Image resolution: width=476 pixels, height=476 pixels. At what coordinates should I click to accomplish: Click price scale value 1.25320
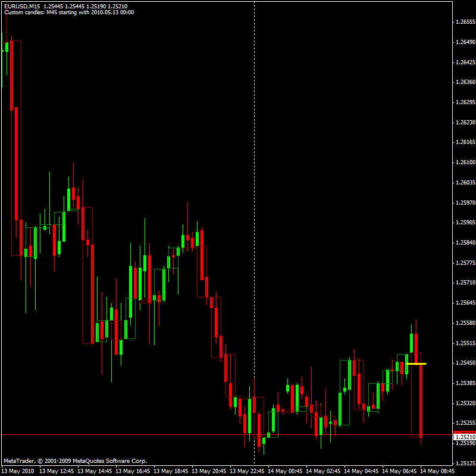click(466, 403)
